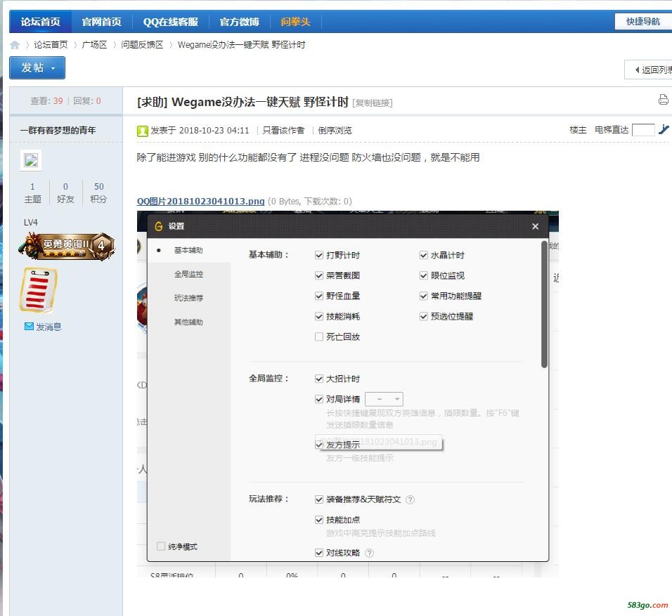Viewport: 672px width, 616px height.
Task: Toggle the 荣誉截图 checkbox
Action: (x=319, y=275)
